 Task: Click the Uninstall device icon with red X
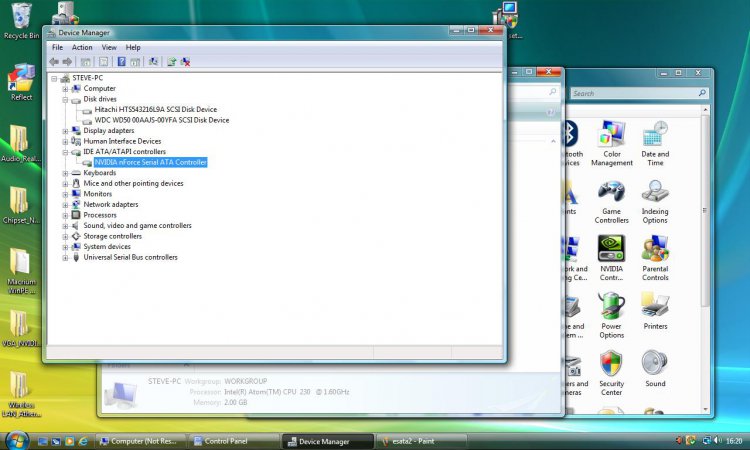coord(185,62)
